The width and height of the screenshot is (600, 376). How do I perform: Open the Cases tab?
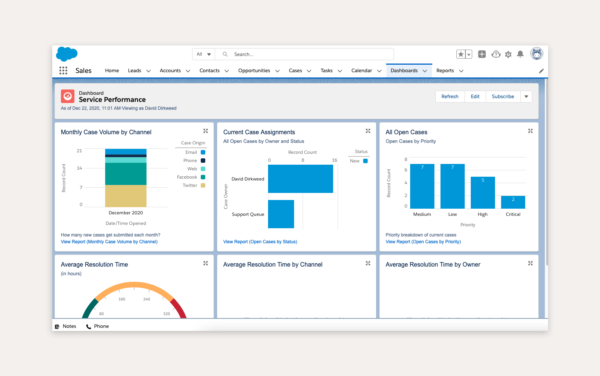[295, 71]
